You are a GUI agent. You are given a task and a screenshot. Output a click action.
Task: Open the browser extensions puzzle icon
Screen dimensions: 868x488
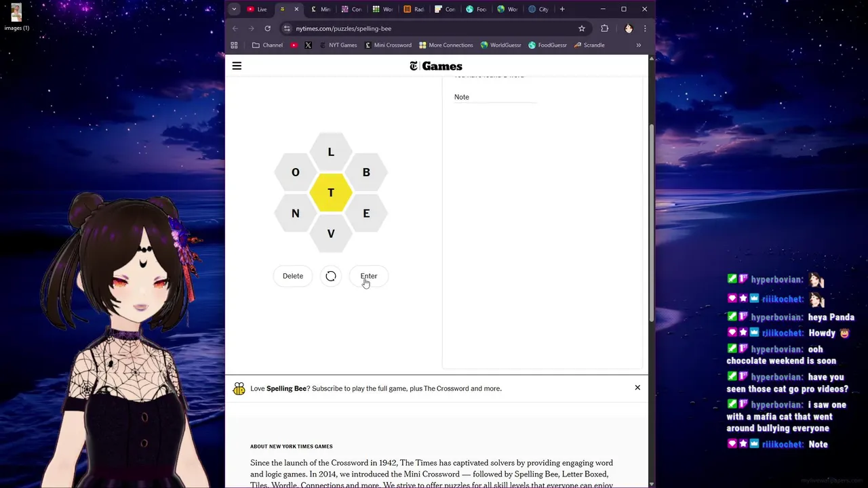[x=605, y=28]
